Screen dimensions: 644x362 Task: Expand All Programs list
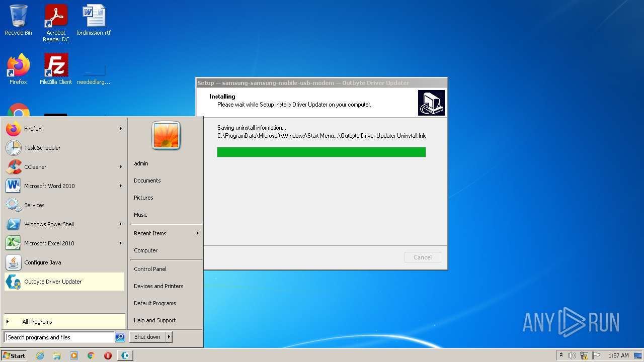coord(64,322)
